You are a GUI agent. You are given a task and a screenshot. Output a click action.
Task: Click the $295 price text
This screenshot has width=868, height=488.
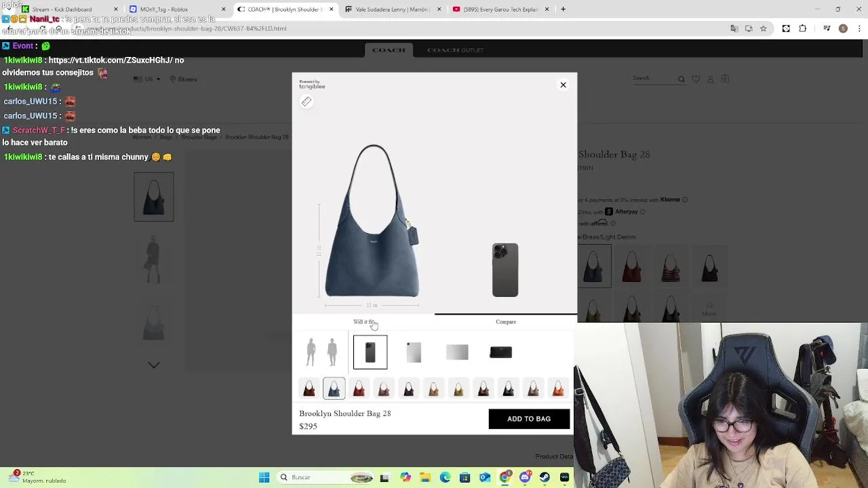(x=309, y=426)
